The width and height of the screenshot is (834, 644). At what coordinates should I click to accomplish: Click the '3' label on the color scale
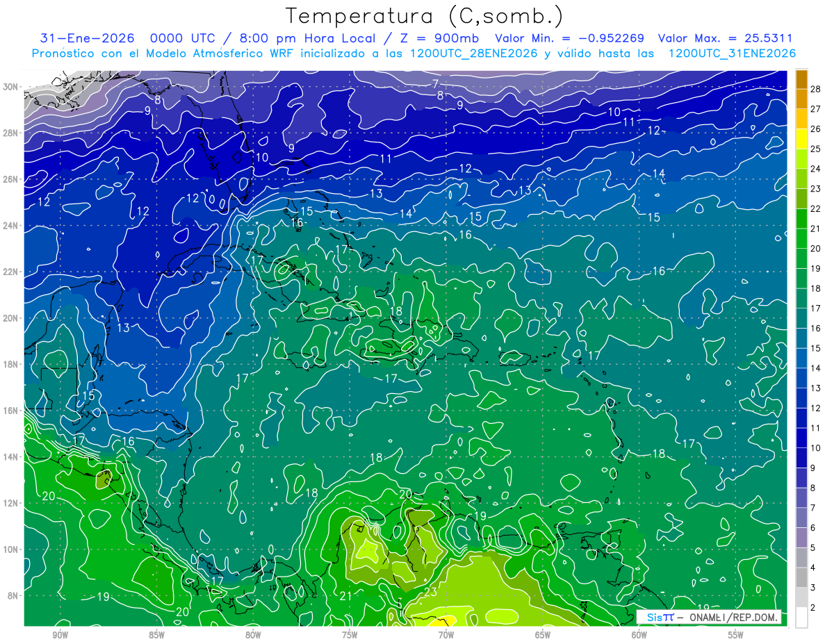click(813, 588)
